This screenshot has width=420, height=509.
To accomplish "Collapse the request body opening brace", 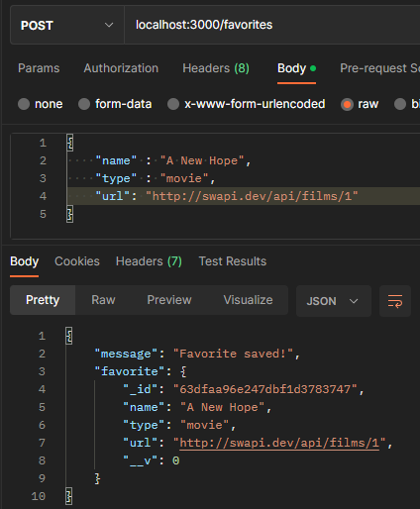I will (70, 143).
